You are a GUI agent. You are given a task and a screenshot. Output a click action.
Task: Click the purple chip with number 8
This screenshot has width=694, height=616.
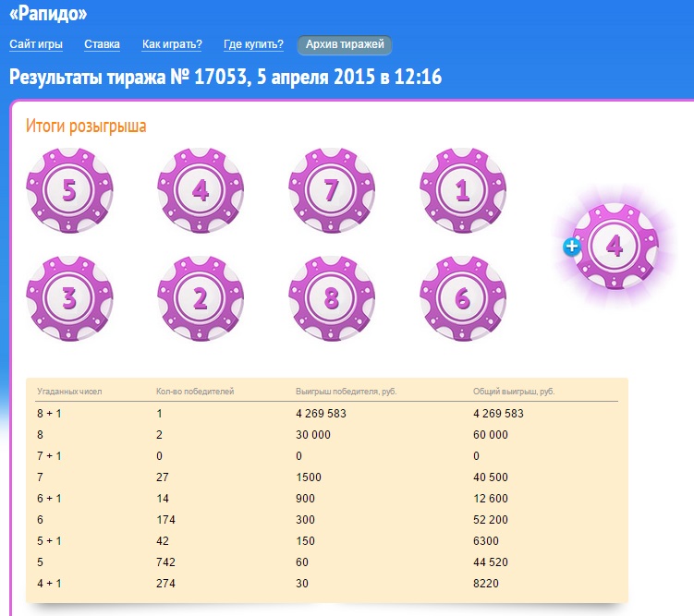click(x=332, y=299)
